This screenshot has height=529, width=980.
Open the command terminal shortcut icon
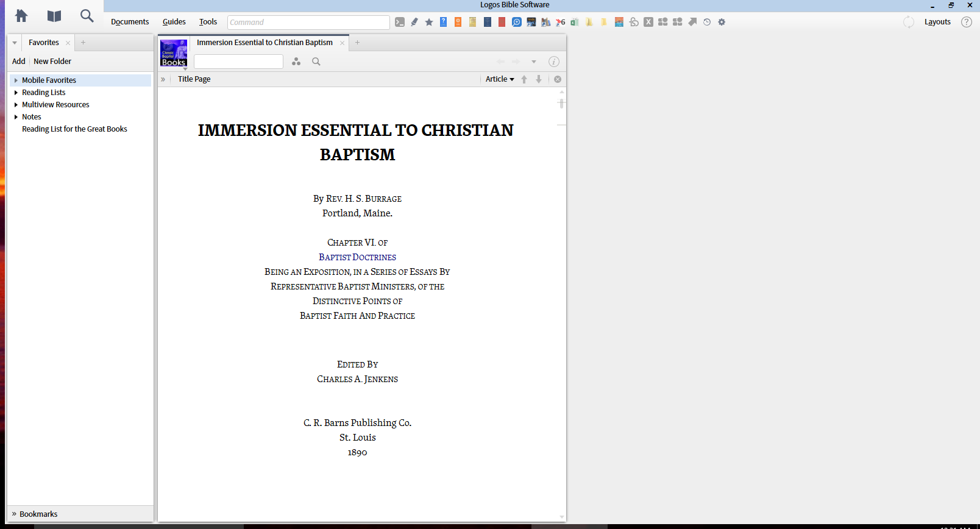(x=400, y=22)
